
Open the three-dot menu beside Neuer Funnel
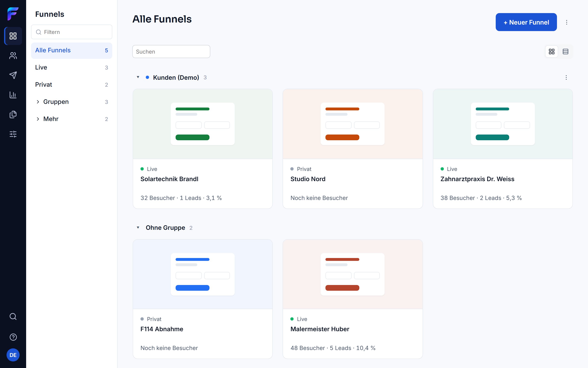567,22
